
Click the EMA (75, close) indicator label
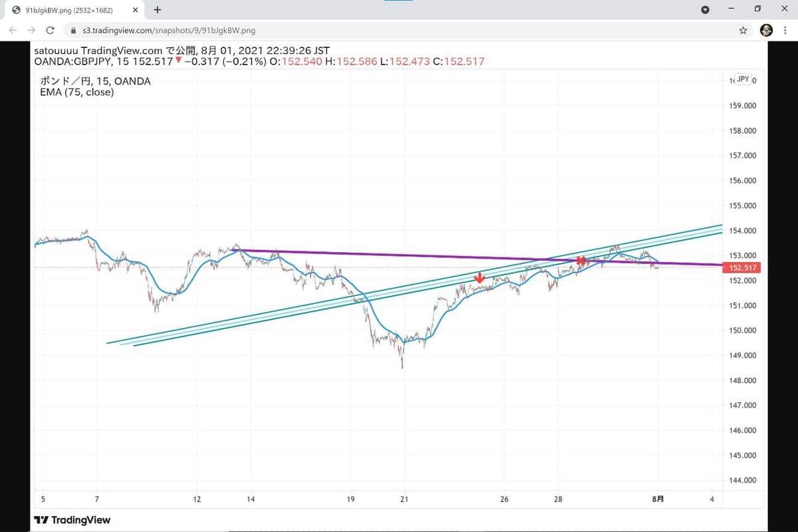pyautogui.click(x=76, y=92)
